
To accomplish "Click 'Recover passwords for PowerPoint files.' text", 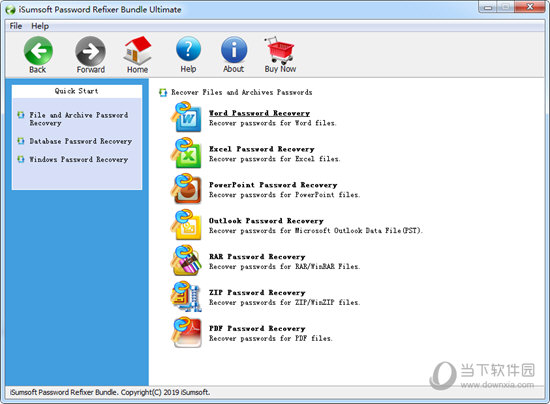I will pyautogui.click(x=285, y=195).
